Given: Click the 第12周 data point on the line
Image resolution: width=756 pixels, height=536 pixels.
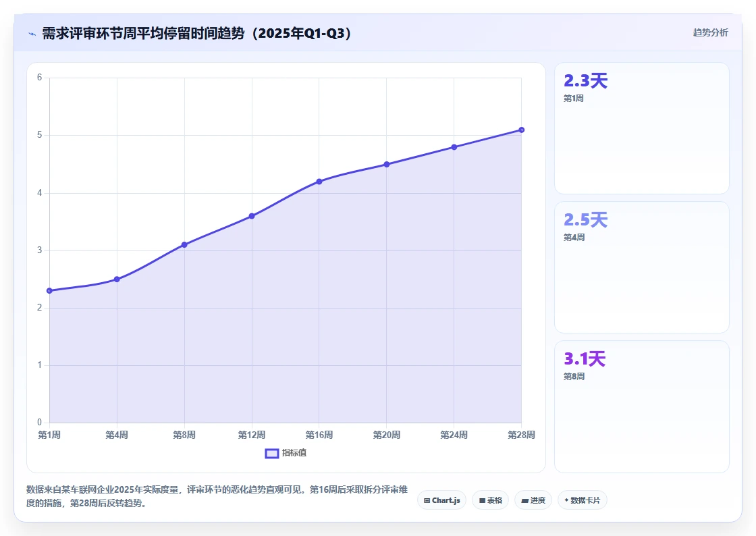Looking at the screenshot, I should coord(252,216).
